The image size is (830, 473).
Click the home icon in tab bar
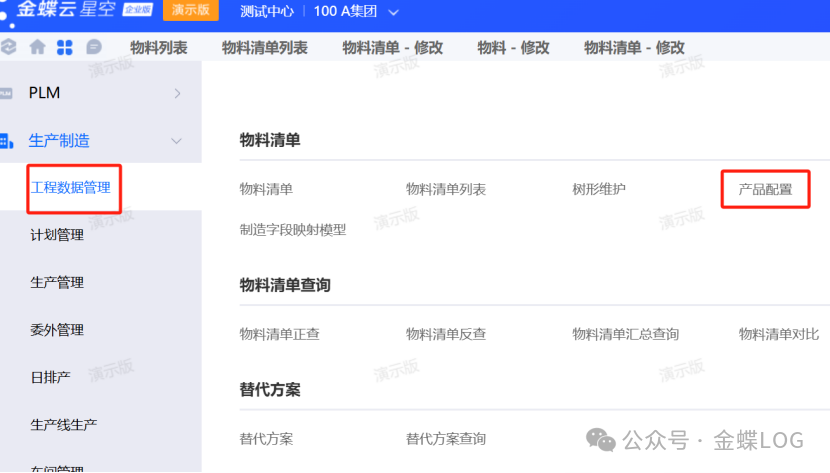pyautogui.click(x=38, y=47)
